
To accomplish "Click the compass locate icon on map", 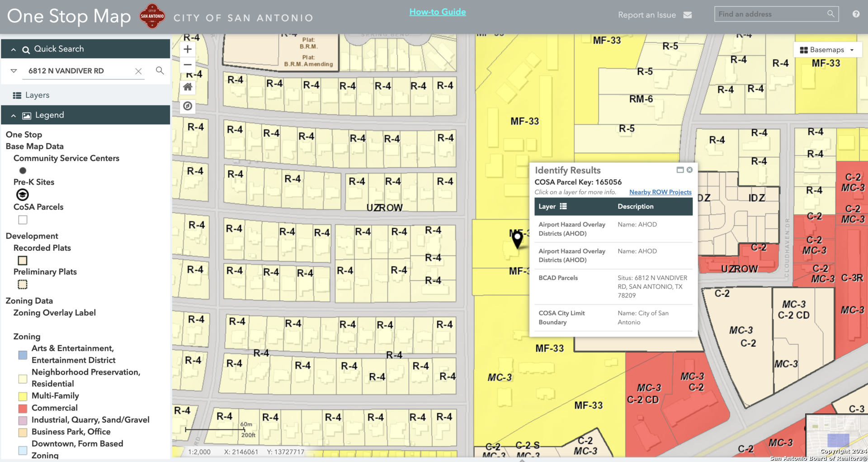I will (x=188, y=106).
